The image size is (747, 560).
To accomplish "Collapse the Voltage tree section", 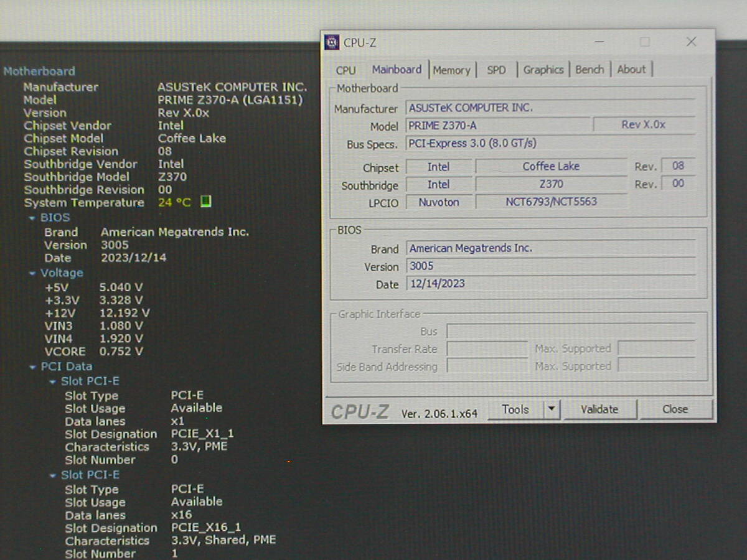I will coord(32,274).
